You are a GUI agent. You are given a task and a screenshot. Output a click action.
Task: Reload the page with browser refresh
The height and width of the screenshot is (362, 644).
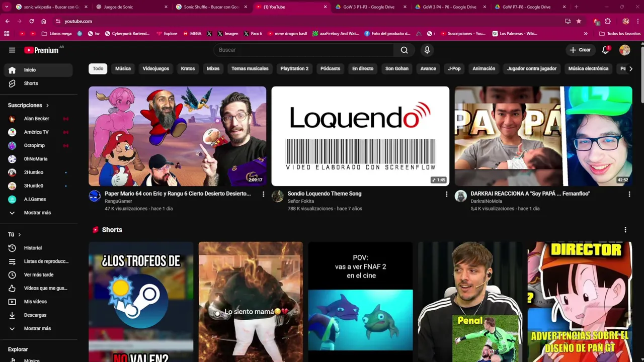(31, 21)
